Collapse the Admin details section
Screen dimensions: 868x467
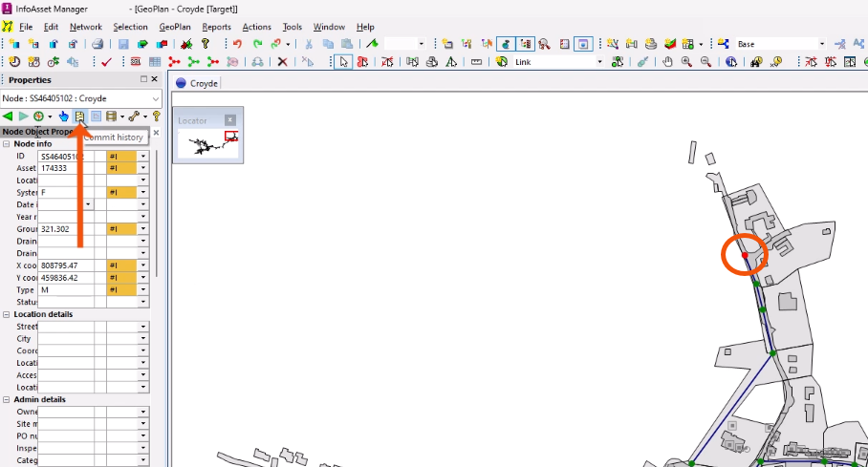(x=7, y=399)
